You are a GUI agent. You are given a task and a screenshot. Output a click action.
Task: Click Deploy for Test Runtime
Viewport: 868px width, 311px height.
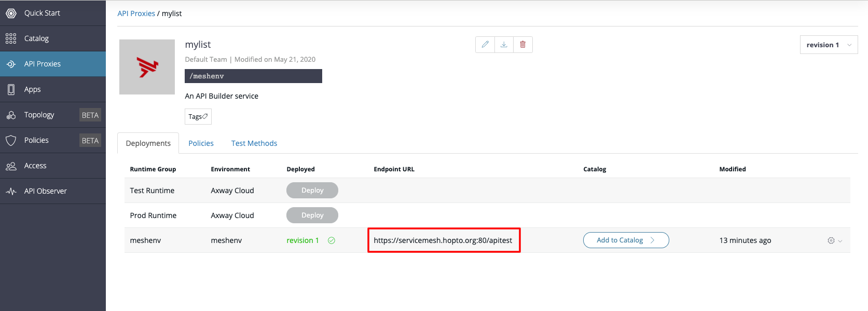click(312, 191)
